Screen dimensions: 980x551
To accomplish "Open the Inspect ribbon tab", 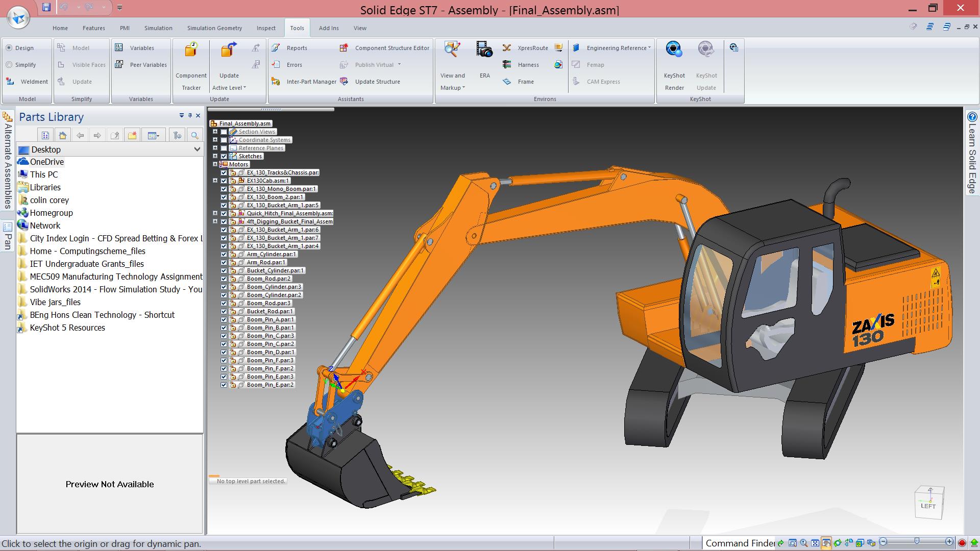I will (x=266, y=28).
